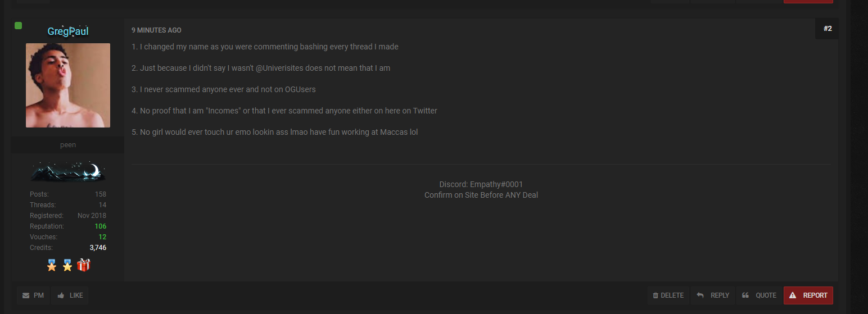The height and width of the screenshot is (314, 868).
Task: Report this post
Action: click(808, 295)
